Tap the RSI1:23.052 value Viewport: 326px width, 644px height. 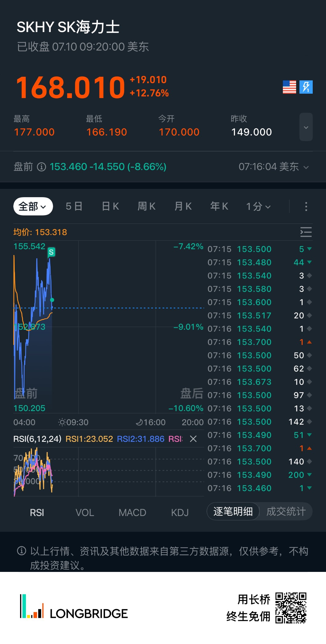click(89, 439)
